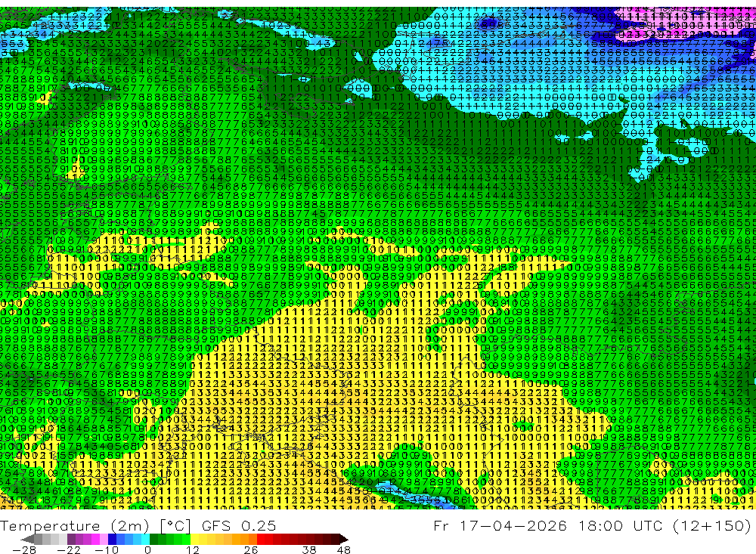This screenshot has width=756, height=554.
Task: Click the light gray swatch in the legend
Action: (x=63, y=540)
